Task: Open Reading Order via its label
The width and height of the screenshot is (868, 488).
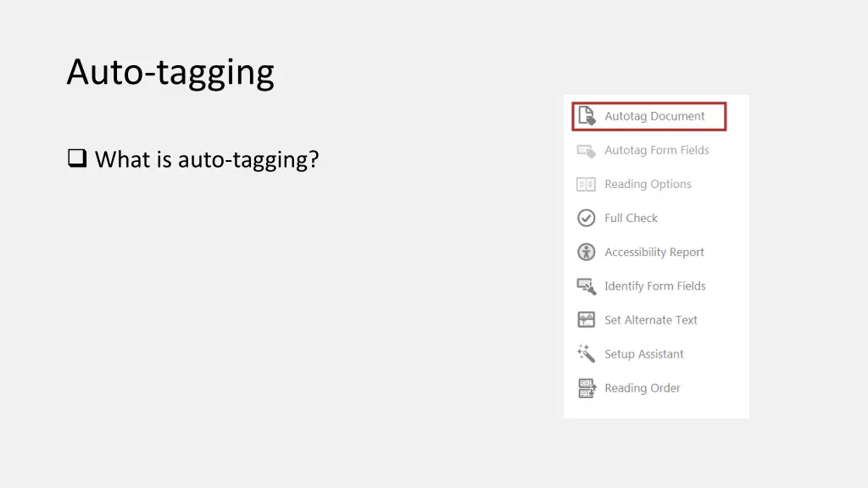Action: (x=642, y=387)
